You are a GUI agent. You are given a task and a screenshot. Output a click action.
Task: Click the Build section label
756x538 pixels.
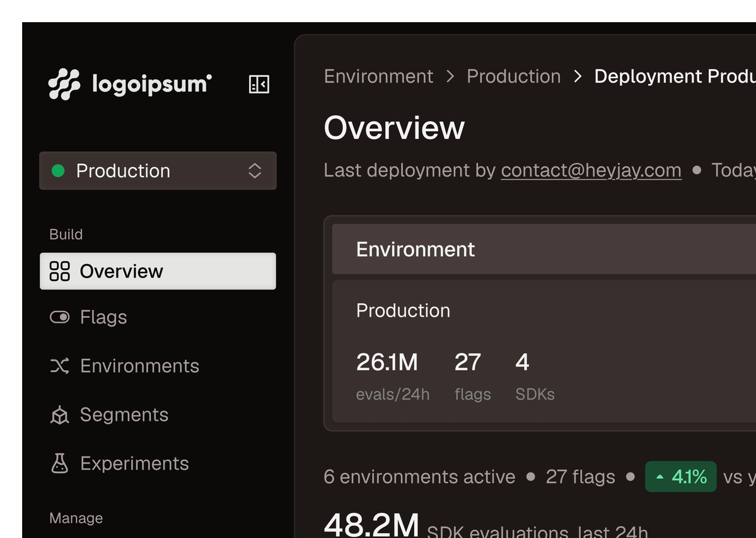(66, 234)
